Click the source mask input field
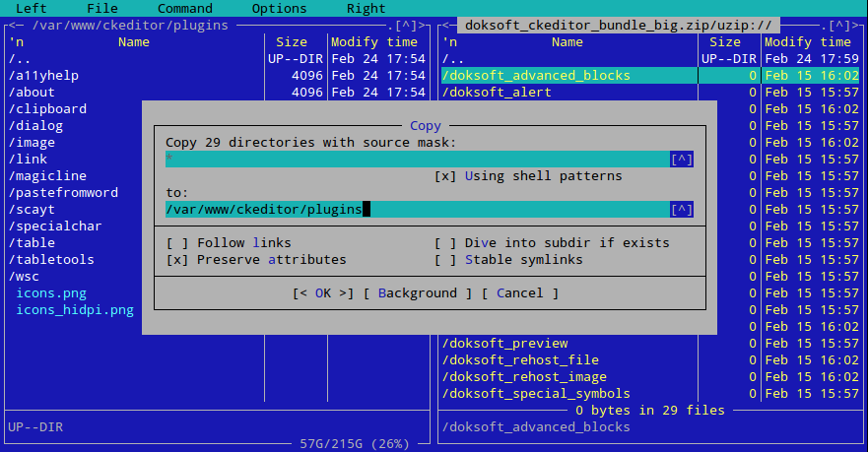The height and width of the screenshot is (452, 868). point(414,160)
